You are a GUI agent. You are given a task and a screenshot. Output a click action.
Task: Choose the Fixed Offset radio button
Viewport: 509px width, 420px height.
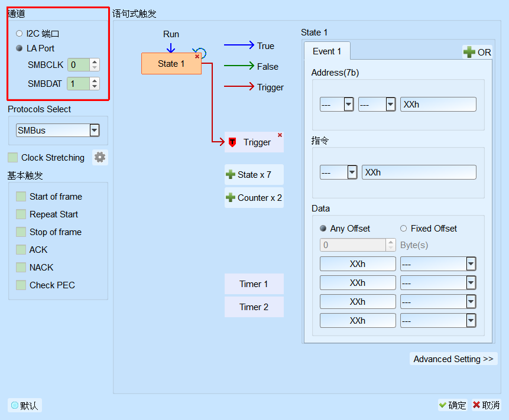point(404,229)
